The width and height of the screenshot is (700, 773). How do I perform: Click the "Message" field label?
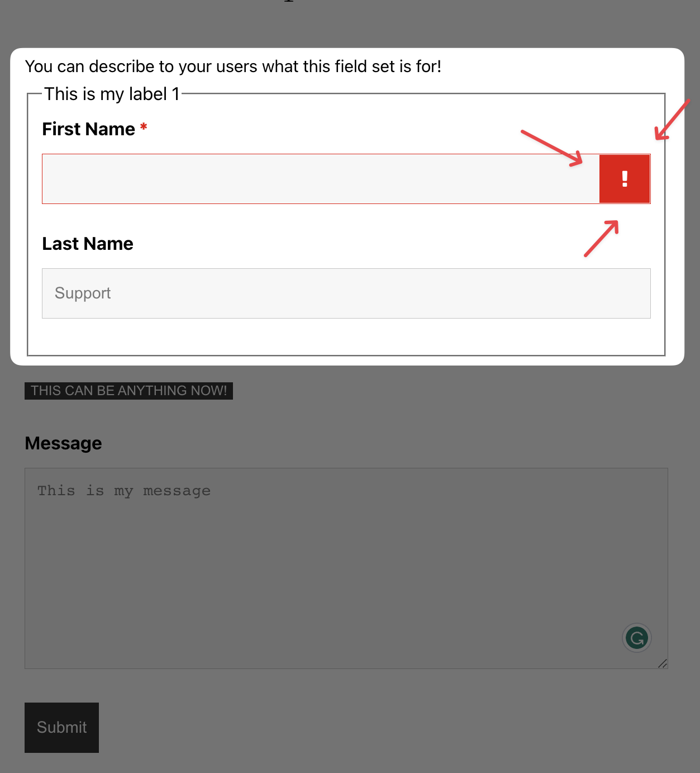click(63, 443)
